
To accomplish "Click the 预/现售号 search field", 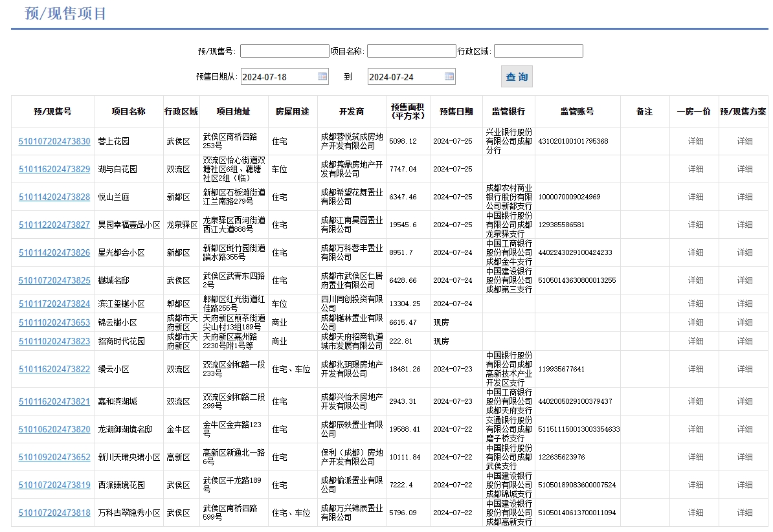I will point(284,50).
